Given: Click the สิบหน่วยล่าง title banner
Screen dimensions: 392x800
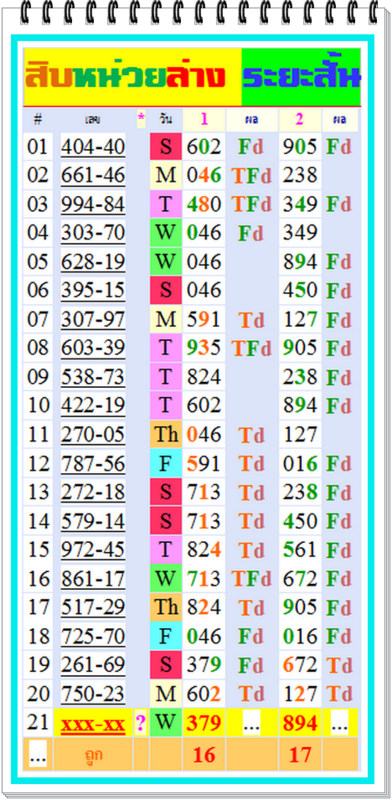Looking at the screenshot, I should [x=133, y=78].
